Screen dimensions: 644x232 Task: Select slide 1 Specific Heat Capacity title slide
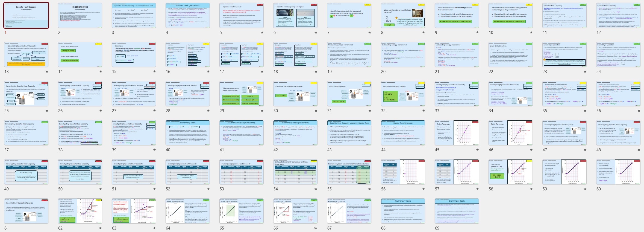point(26,15)
